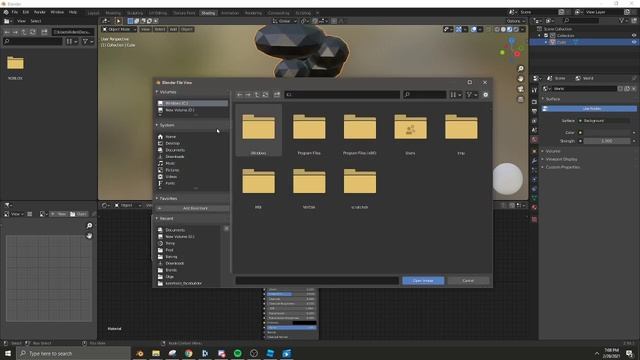
Task: Click Cancel in the file dialog
Action: pos(468,281)
